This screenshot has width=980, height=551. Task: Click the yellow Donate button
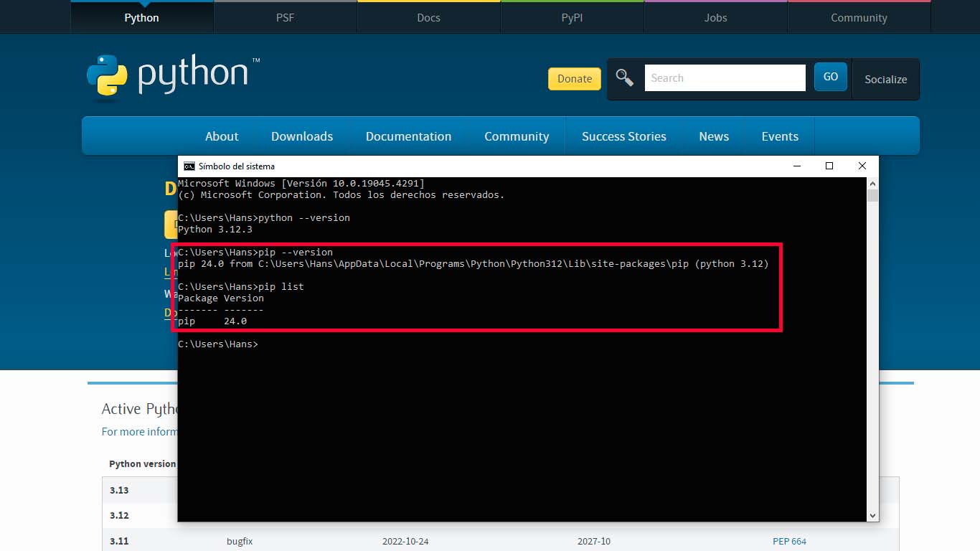575,79
